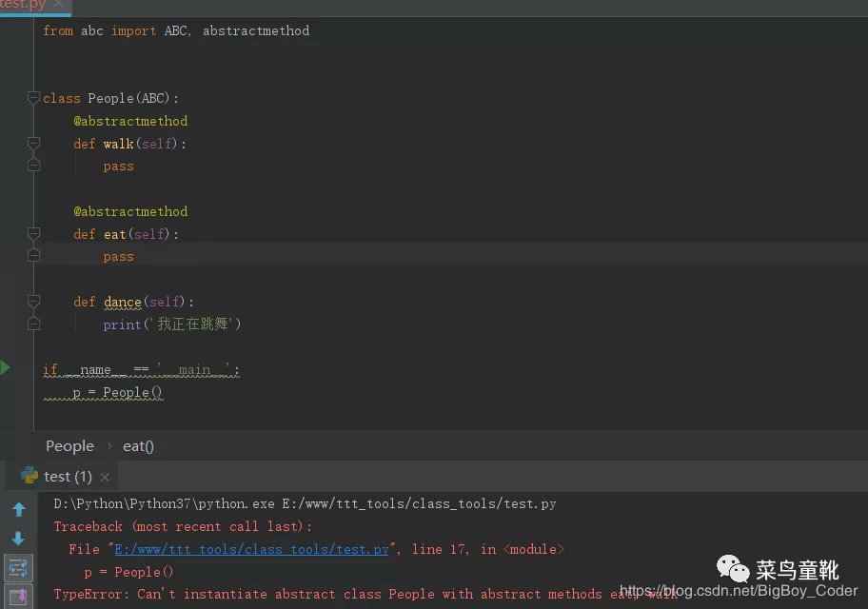The image size is (868, 609).
Task: Toggle scroll to end of console output
Action: (18, 597)
